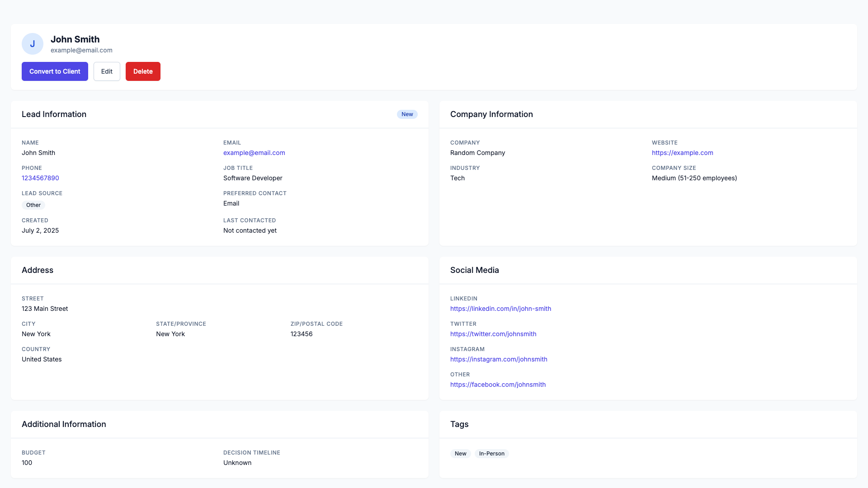Click the COMPANY SIZE field label
Viewport: 868px width, 488px height.
(674, 168)
